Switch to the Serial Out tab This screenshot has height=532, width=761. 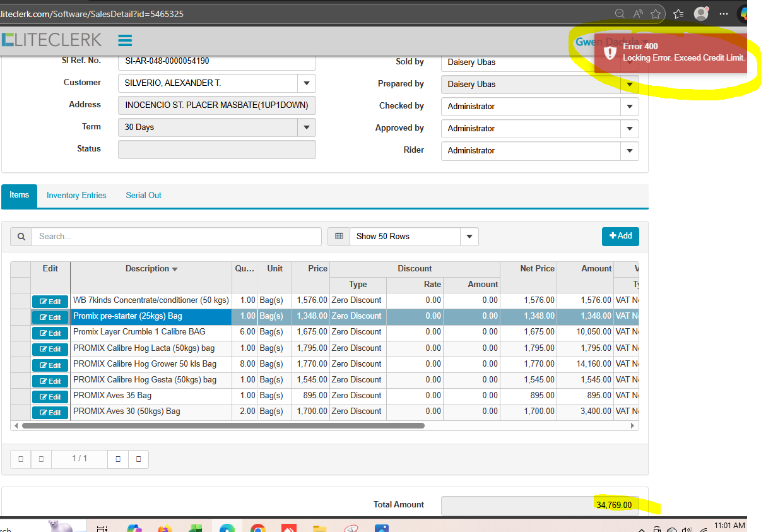click(143, 196)
